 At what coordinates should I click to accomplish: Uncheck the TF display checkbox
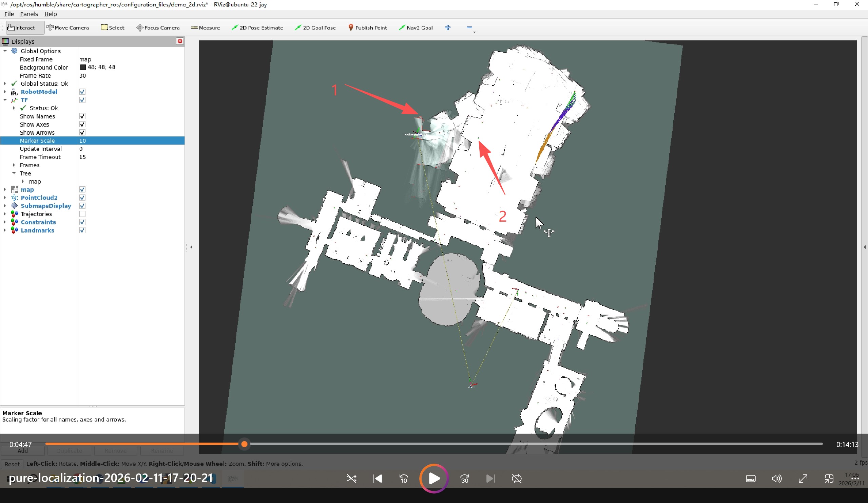82,100
